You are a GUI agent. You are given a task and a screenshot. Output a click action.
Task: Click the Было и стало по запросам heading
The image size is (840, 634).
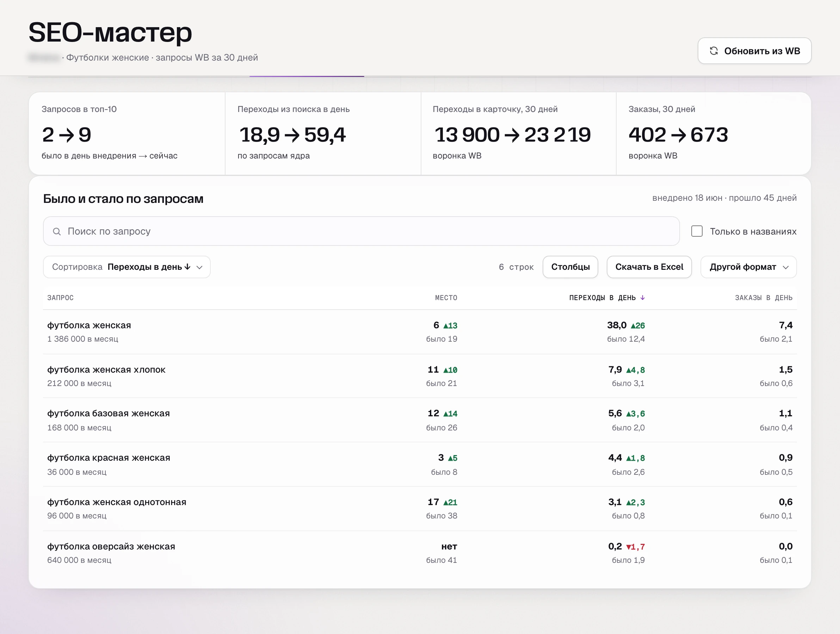(123, 199)
